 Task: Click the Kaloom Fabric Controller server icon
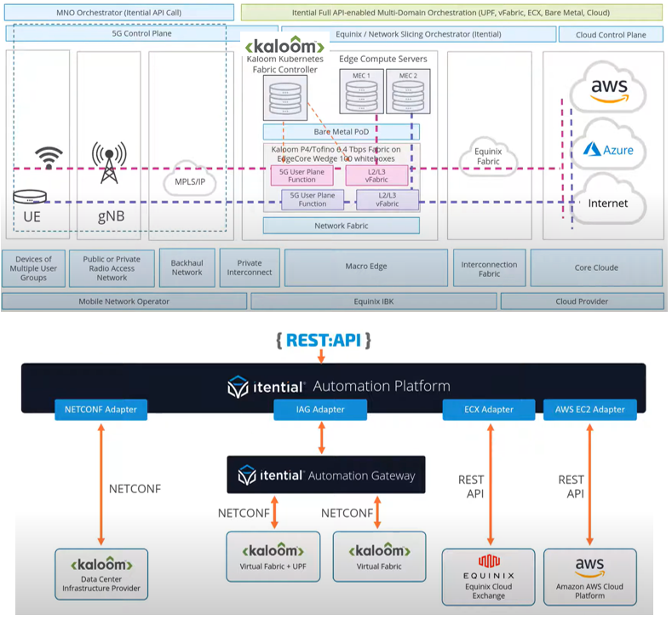(x=285, y=98)
